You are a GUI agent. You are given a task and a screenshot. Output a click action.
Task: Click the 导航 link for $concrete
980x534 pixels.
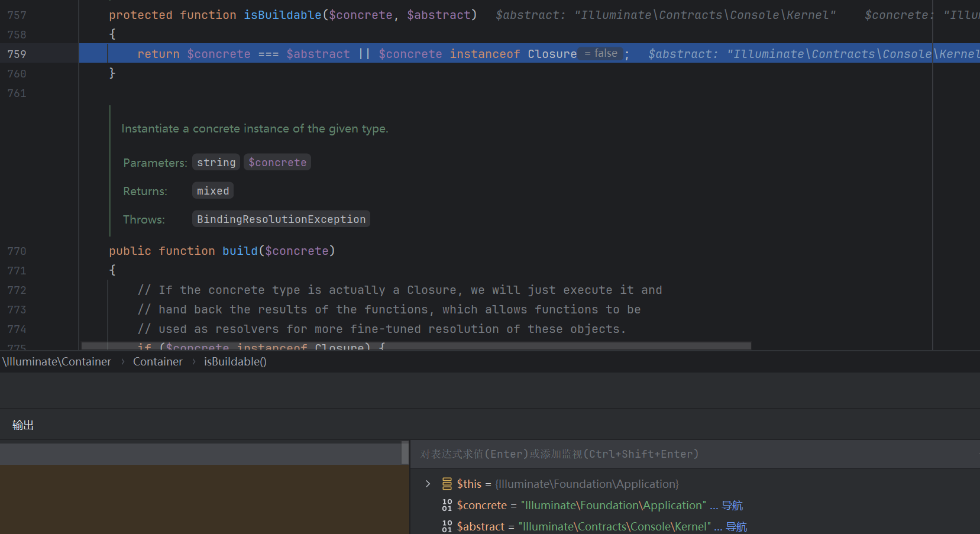point(732,506)
